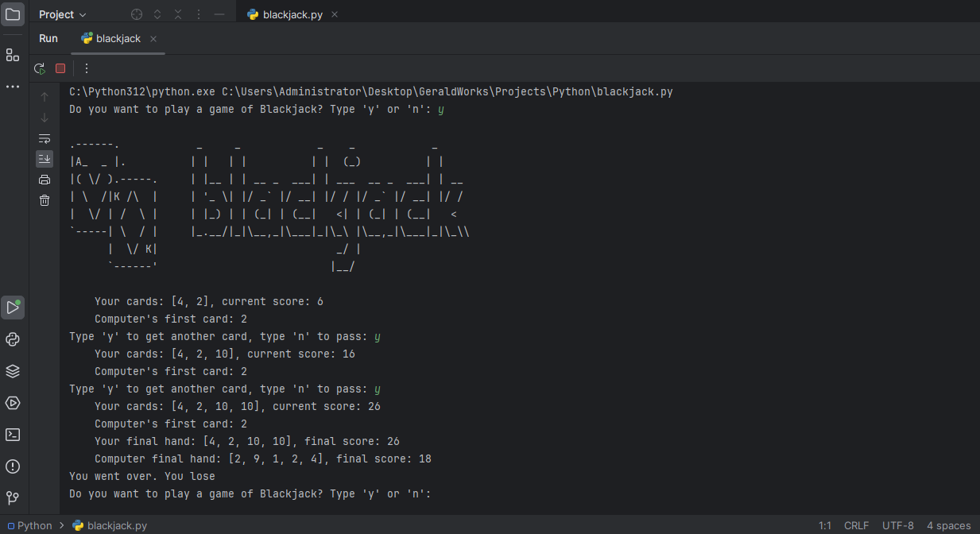Image resolution: width=980 pixels, height=534 pixels.
Task: Clear all console output with trash icon
Action: click(45, 200)
